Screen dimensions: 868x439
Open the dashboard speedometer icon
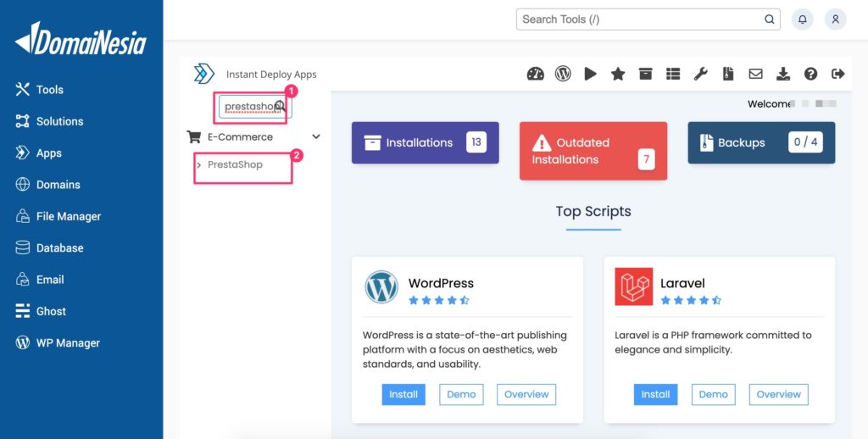pos(536,75)
